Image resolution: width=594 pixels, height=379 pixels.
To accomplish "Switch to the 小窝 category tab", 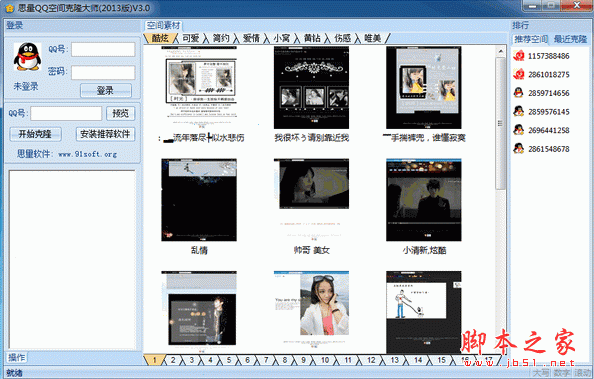I will tap(281, 38).
